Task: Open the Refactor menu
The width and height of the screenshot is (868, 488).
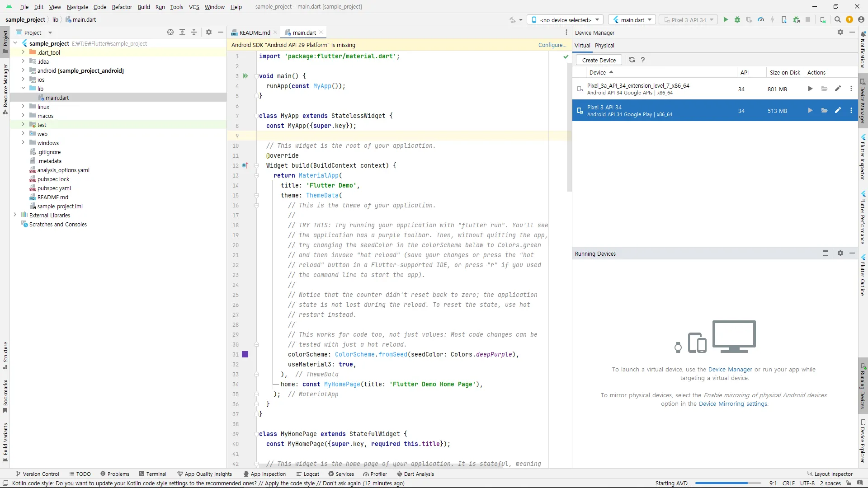Action: pos(122,7)
